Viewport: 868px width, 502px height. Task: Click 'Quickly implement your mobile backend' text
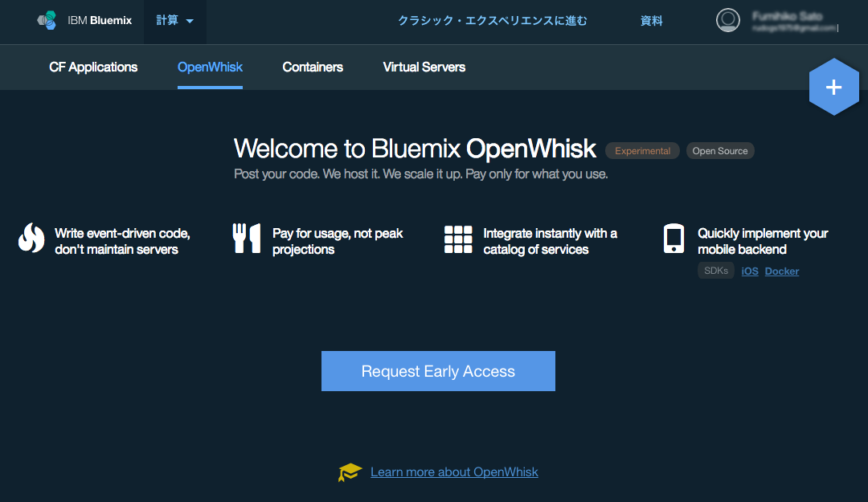[x=763, y=241]
